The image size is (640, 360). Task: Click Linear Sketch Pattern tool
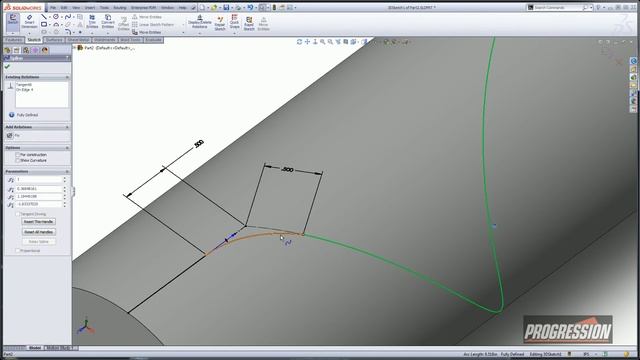tap(153, 24)
